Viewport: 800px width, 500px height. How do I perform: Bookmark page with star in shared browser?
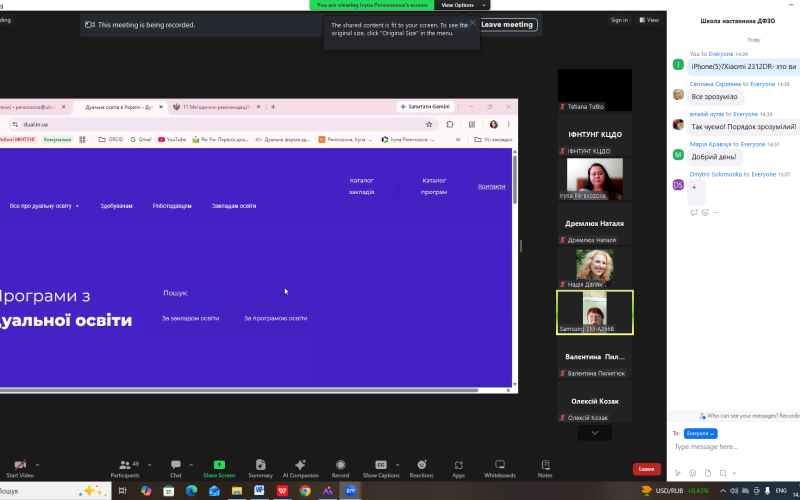[429, 124]
